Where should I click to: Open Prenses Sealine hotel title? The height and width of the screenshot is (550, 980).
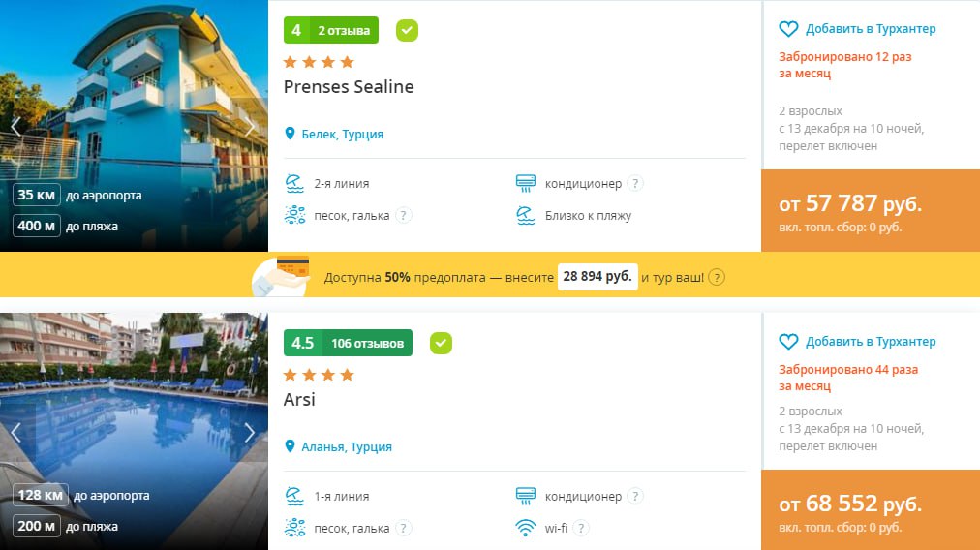pyautogui.click(x=349, y=87)
